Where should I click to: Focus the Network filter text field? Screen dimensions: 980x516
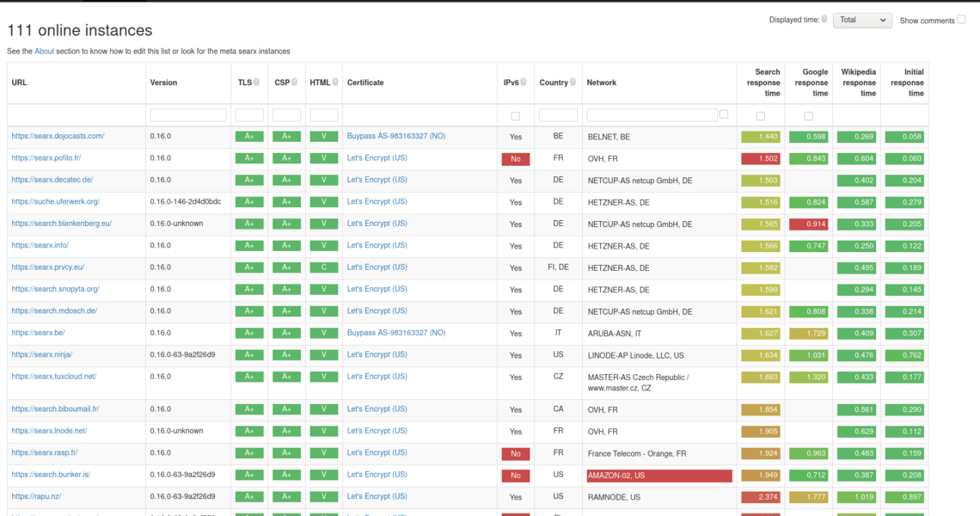[x=652, y=115]
